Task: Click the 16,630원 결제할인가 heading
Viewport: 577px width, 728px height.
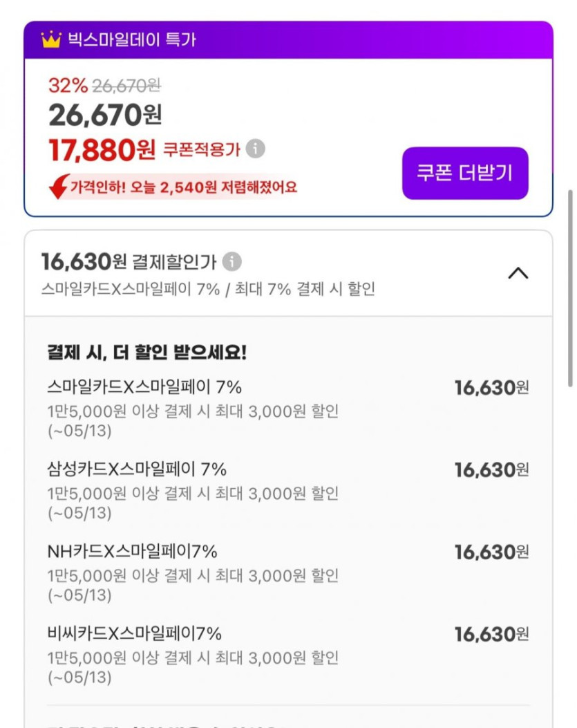Action: click(x=129, y=262)
